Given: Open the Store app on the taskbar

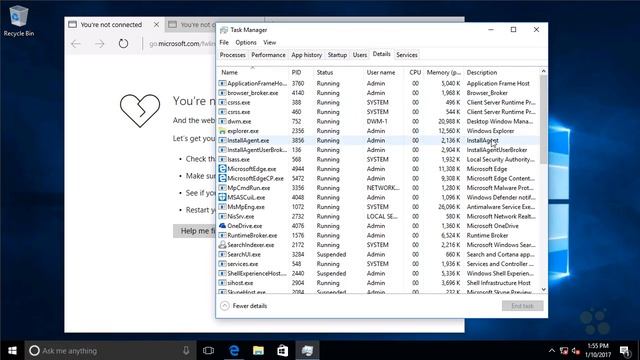Looking at the screenshot, I should click(x=282, y=351).
